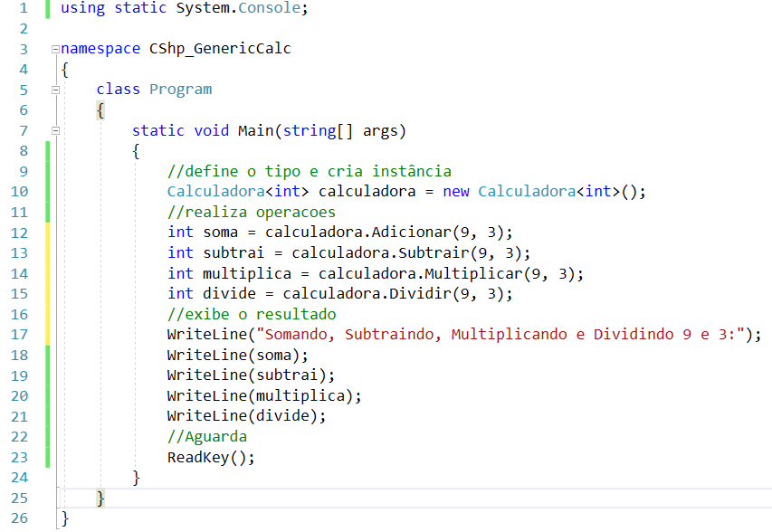Click the 'CShp_GenericCalc' namespace name
This screenshot has width=772, height=532.
[220, 49]
